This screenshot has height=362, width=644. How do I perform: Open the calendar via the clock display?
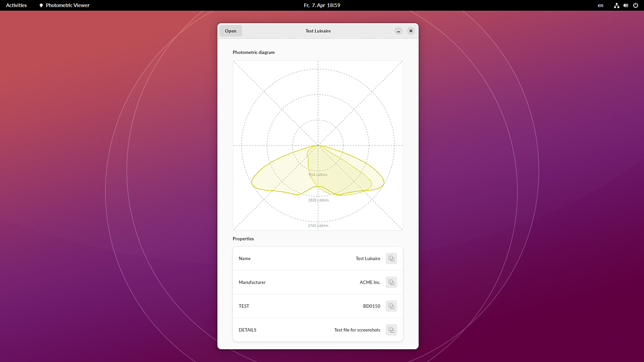click(322, 5)
